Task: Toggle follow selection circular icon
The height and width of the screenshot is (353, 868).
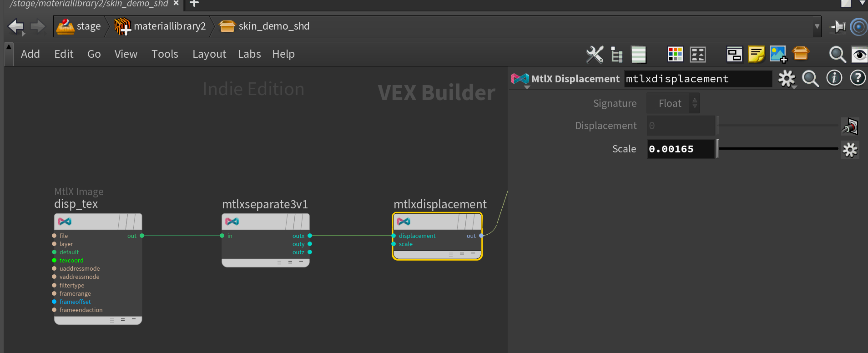Action: coord(858,27)
